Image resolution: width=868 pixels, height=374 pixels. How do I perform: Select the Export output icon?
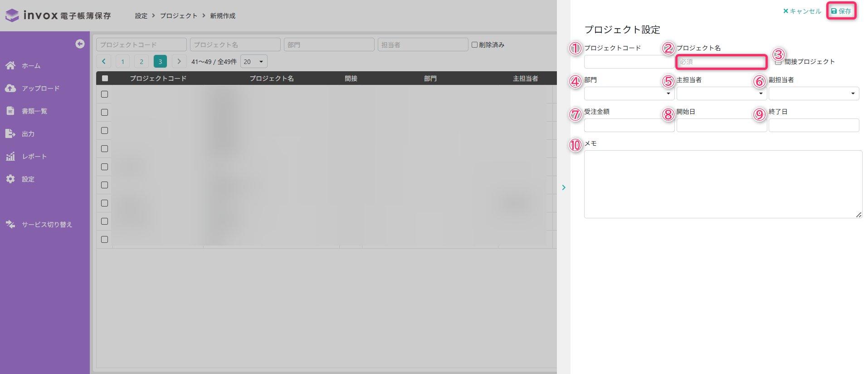point(10,133)
